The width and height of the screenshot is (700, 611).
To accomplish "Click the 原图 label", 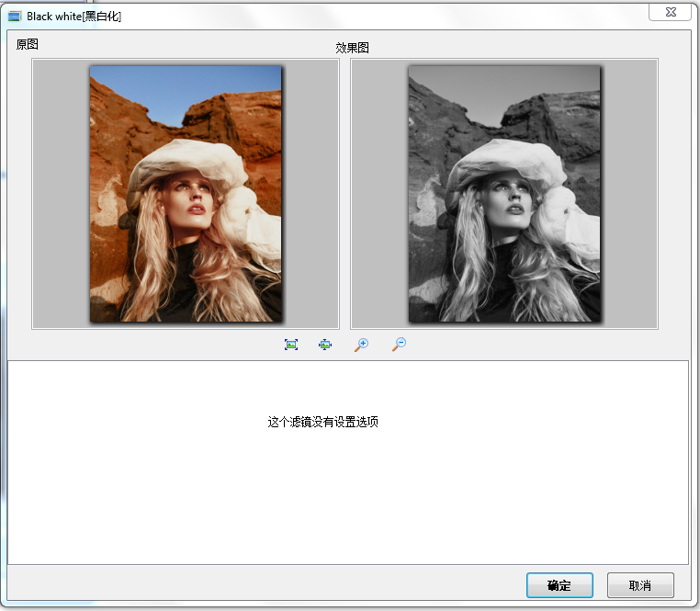I will (28, 44).
